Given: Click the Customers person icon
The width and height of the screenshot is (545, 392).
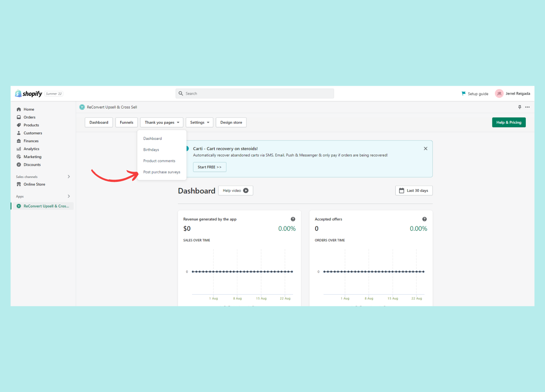Looking at the screenshot, I should (x=19, y=133).
